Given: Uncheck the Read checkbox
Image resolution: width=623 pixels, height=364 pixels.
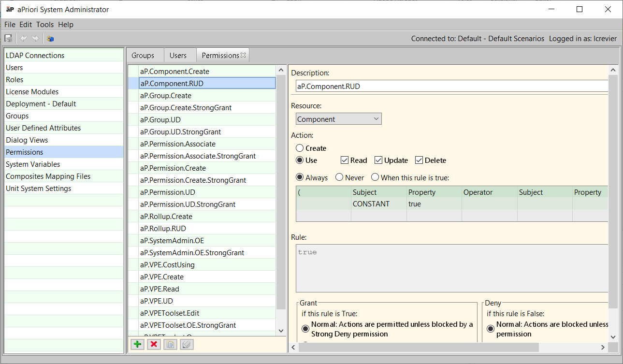Looking at the screenshot, I should pos(345,160).
